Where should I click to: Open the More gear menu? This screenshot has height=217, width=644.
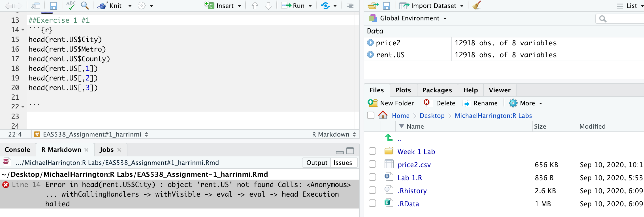point(526,103)
